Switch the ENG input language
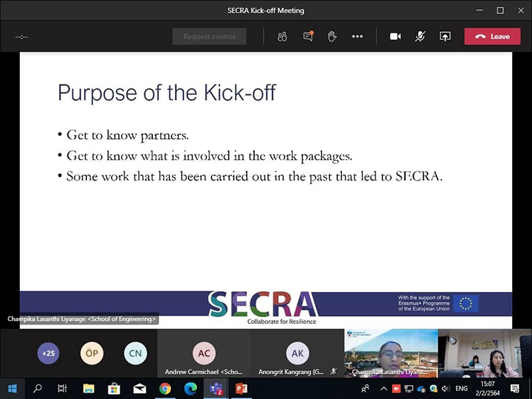The image size is (532, 399). pos(462,388)
